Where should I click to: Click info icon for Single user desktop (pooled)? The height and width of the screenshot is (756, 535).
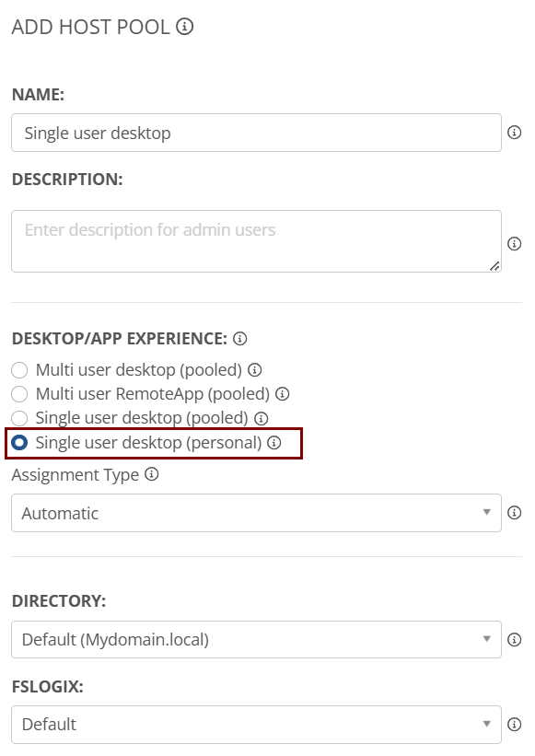tap(262, 418)
